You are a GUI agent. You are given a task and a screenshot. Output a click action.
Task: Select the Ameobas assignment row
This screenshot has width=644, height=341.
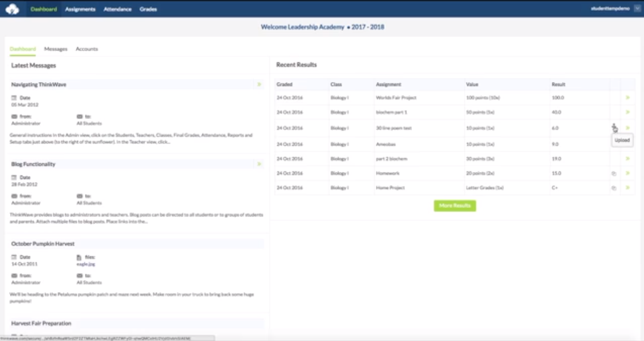point(386,143)
